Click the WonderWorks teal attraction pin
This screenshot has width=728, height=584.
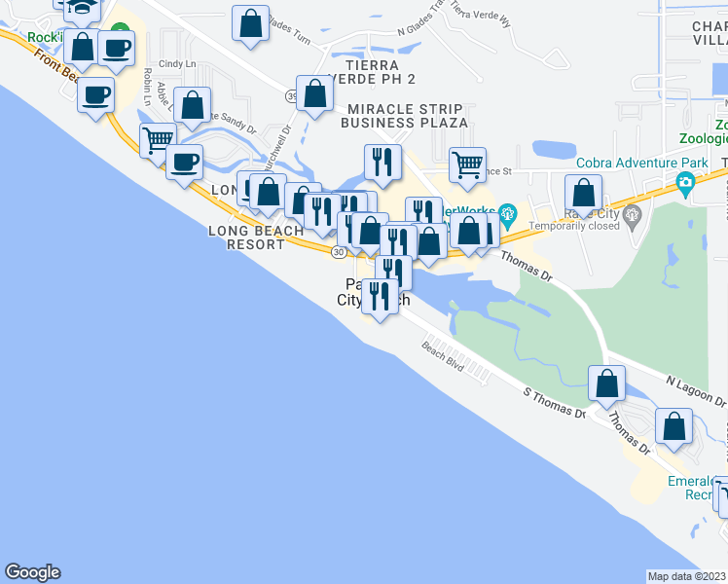coord(507,217)
